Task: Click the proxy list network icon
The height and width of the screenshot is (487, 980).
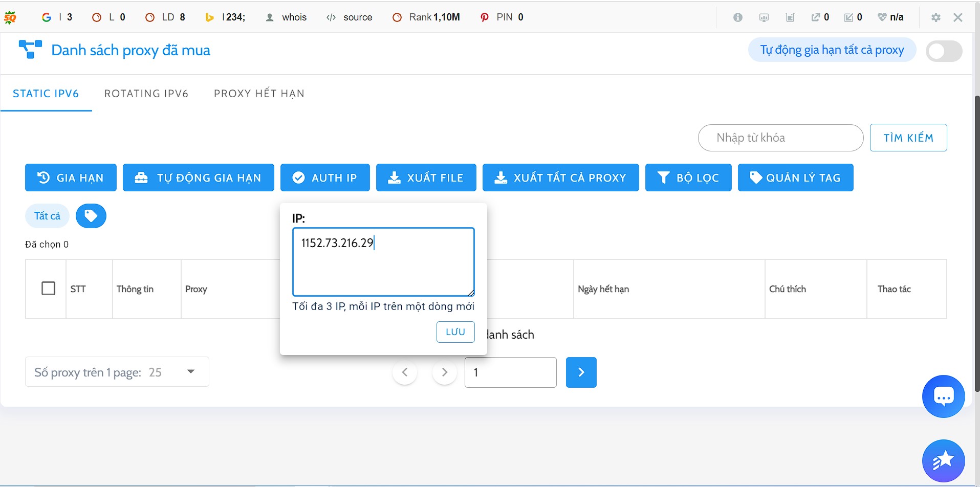Action: point(30,50)
